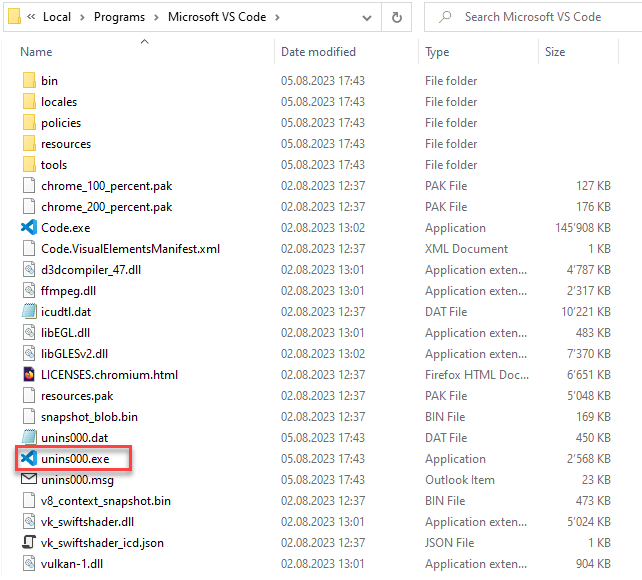Click the unins000.msg envelope icon
The image size is (642, 580).
28,480
